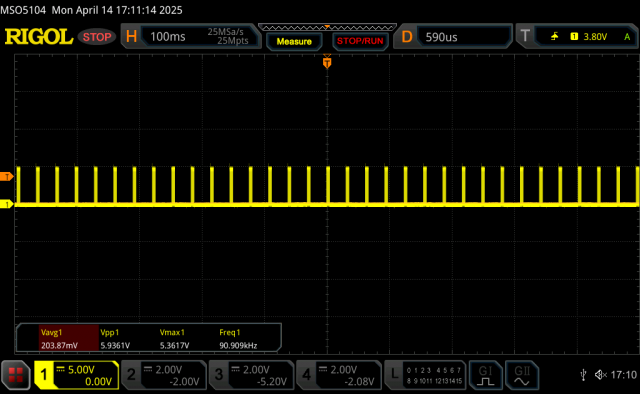Click the 5.3617V Vmax value
Screen dimensions: 640x394
[x=174, y=345]
